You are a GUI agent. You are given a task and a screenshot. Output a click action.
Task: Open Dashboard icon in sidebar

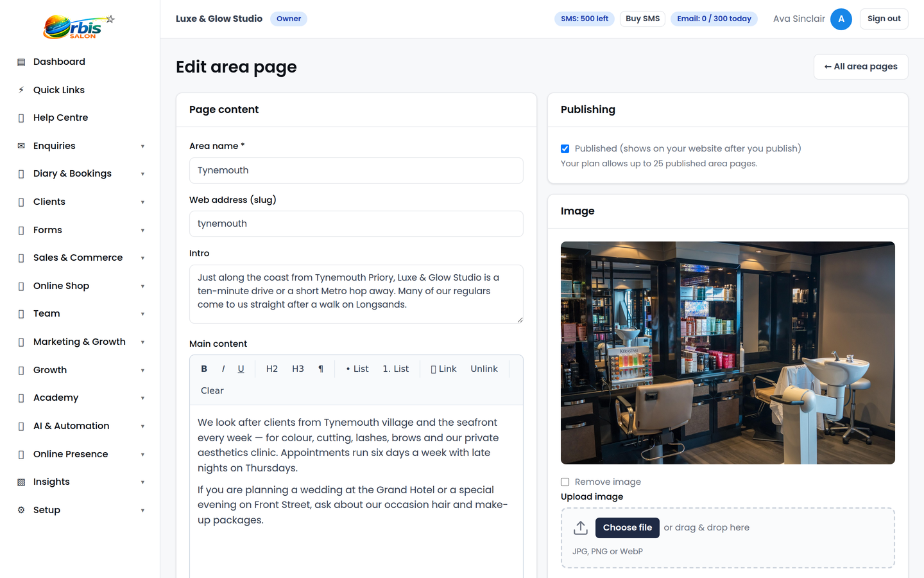coord(21,62)
